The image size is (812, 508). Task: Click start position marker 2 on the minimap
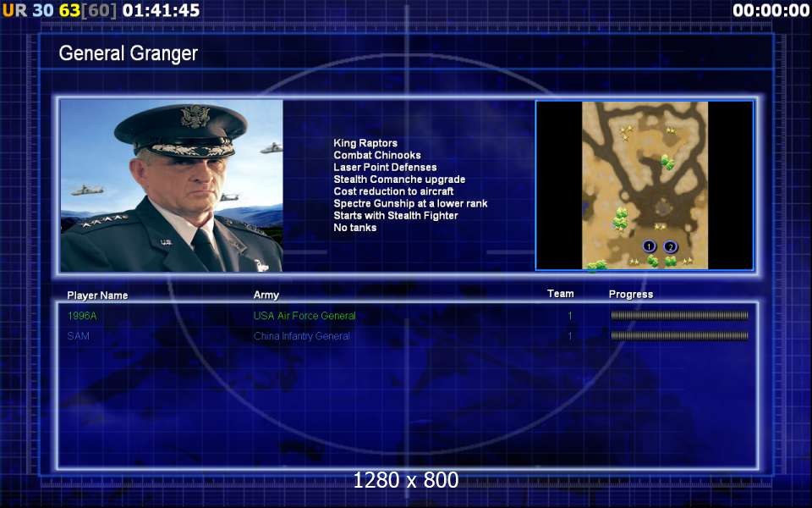[670, 246]
